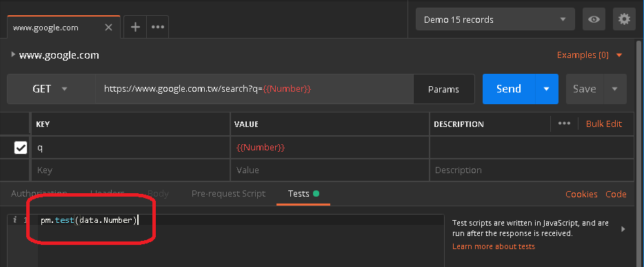Expand the Send button dropdown arrow
This screenshot has width=644, height=267.
pos(547,89)
